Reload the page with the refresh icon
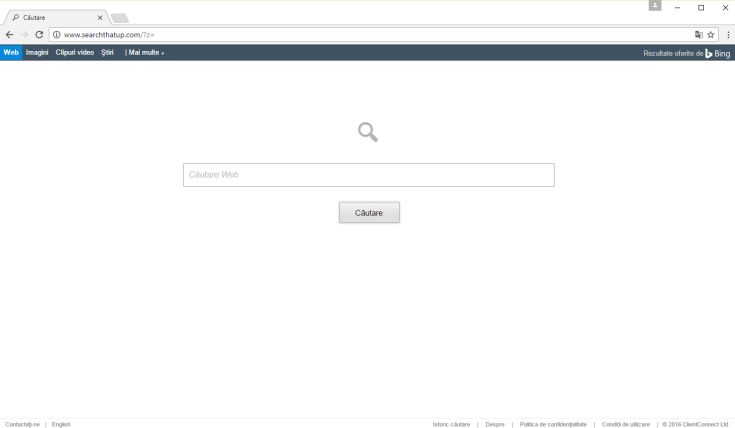735x428 pixels. [x=39, y=35]
